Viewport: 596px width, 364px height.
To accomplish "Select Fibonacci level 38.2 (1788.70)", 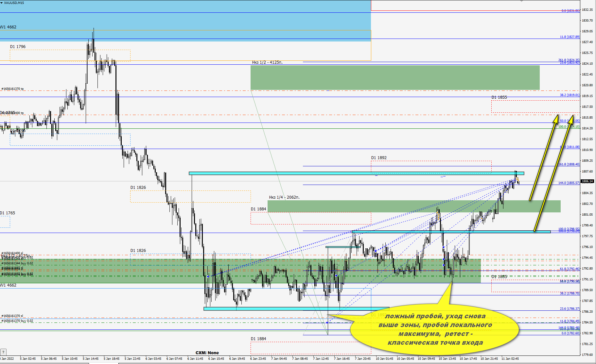I will click(x=570, y=293).
